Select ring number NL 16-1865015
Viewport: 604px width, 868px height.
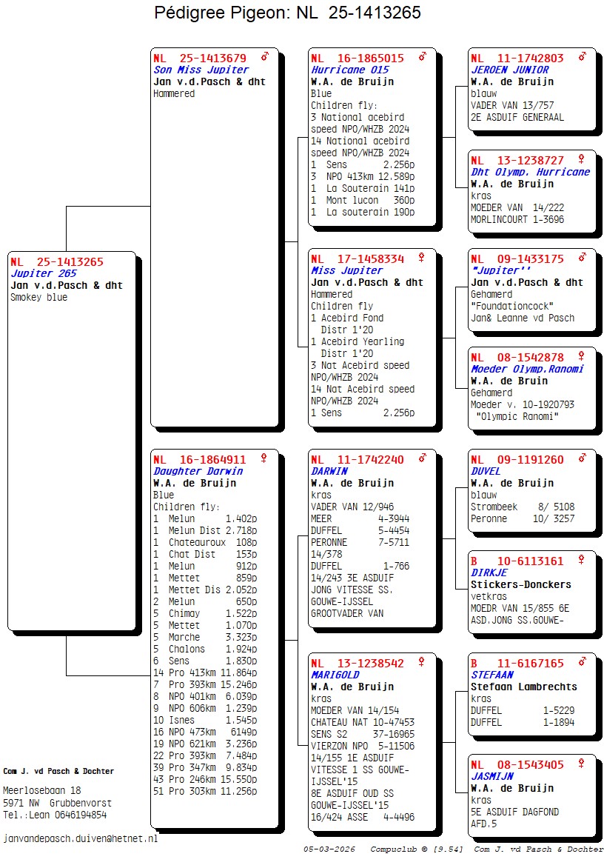point(358,59)
